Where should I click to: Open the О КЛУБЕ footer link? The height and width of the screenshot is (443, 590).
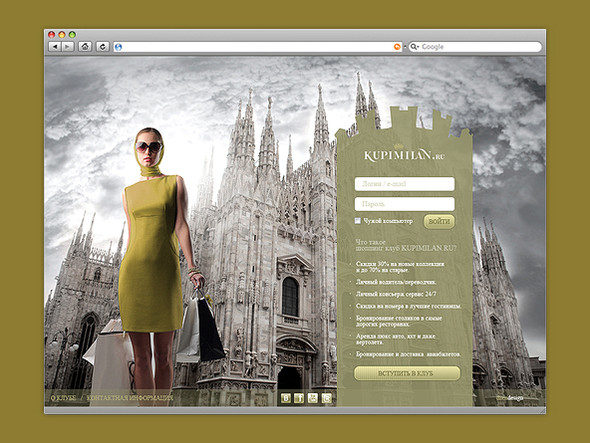point(63,398)
